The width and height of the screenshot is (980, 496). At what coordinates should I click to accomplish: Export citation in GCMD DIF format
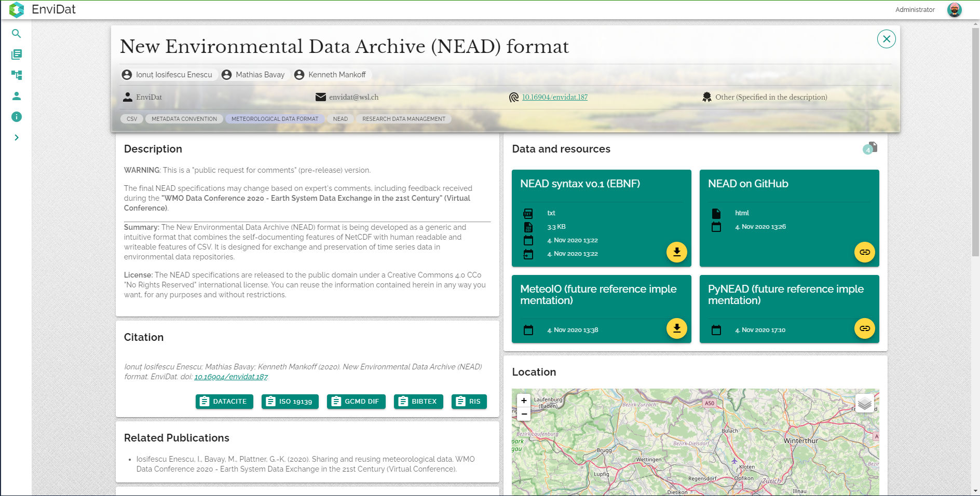pos(356,402)
